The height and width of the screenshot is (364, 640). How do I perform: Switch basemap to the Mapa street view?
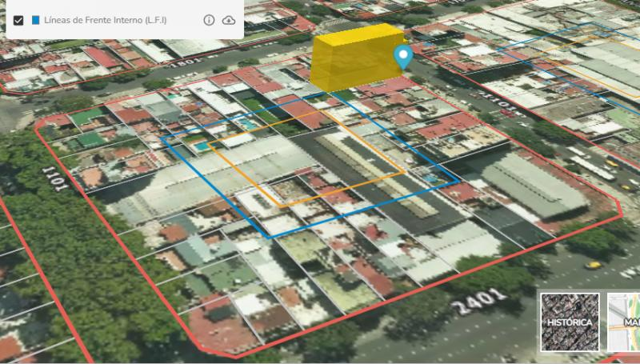tap(625, 321)
